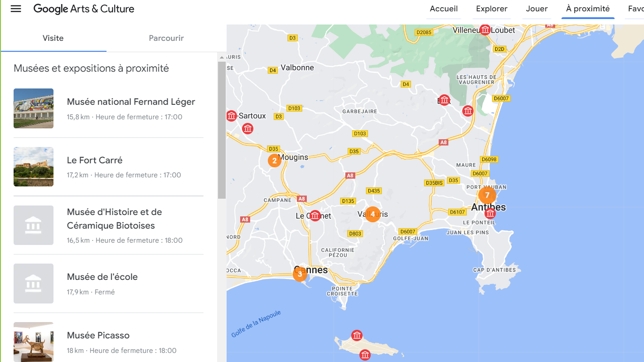The image size is (644, 362).
Task: Open the orange cluster of 3 at Cannes
Action: tap(300, 274)
